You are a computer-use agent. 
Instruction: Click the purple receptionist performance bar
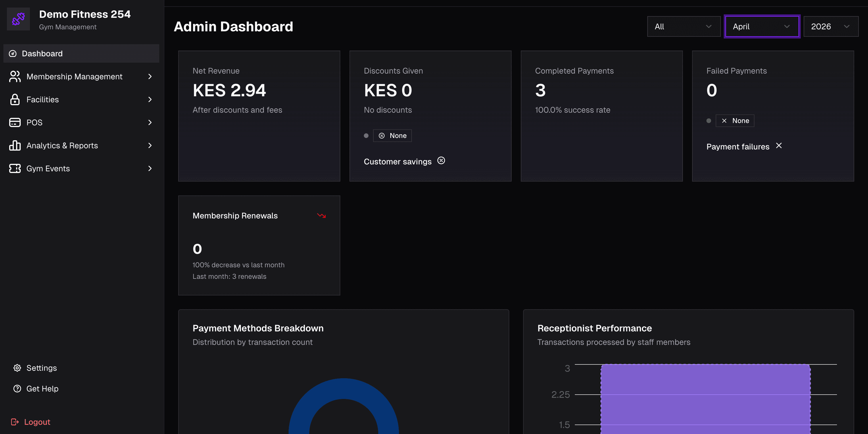coord(706,399)
